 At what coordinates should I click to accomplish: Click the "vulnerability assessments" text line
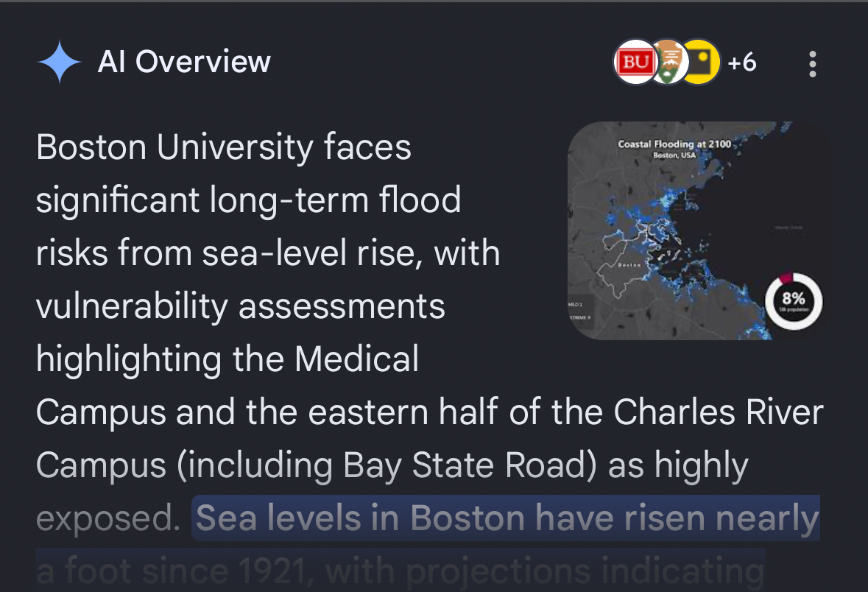241,307
